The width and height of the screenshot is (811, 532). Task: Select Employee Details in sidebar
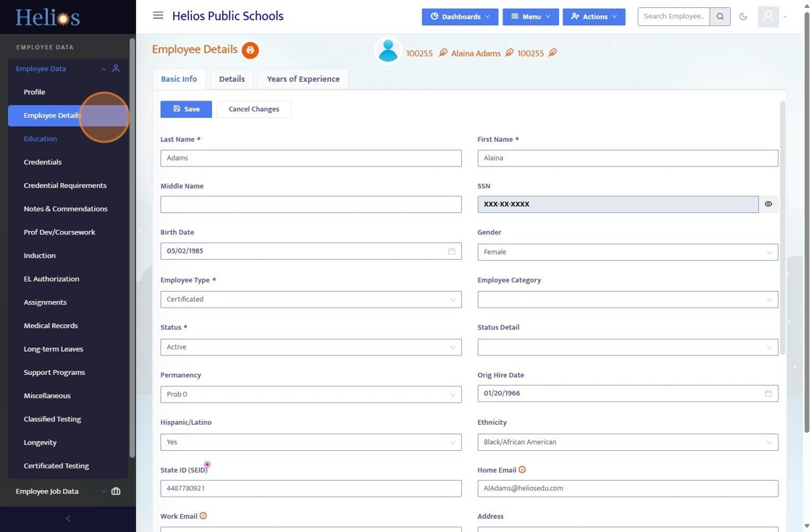pos(68,115)
